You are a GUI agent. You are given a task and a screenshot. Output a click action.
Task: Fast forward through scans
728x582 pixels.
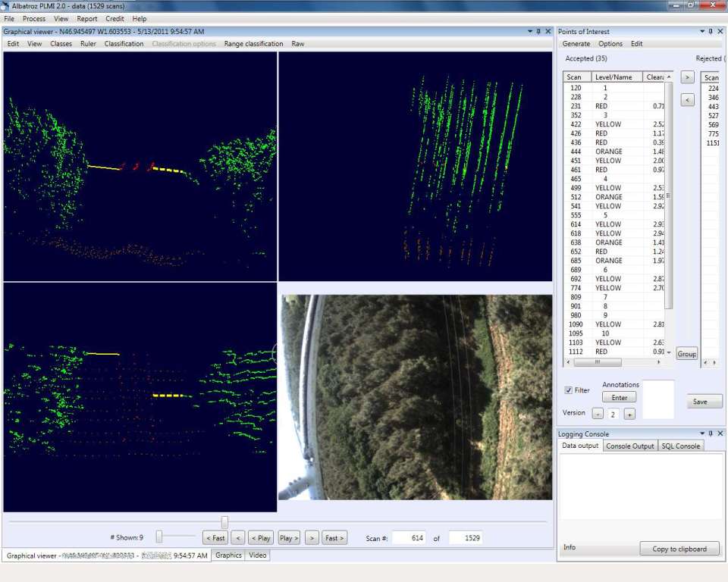point(334,538)
